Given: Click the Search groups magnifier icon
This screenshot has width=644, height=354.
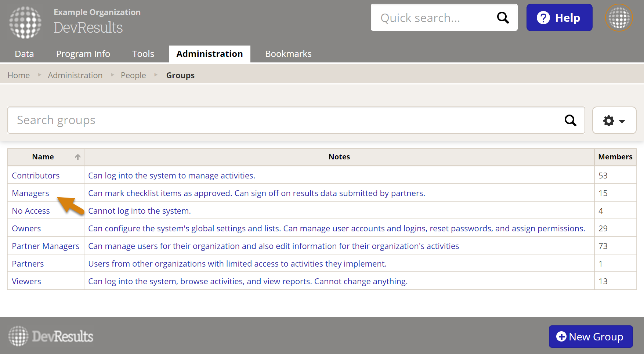Looking at the screenshot, I should 570,120.
